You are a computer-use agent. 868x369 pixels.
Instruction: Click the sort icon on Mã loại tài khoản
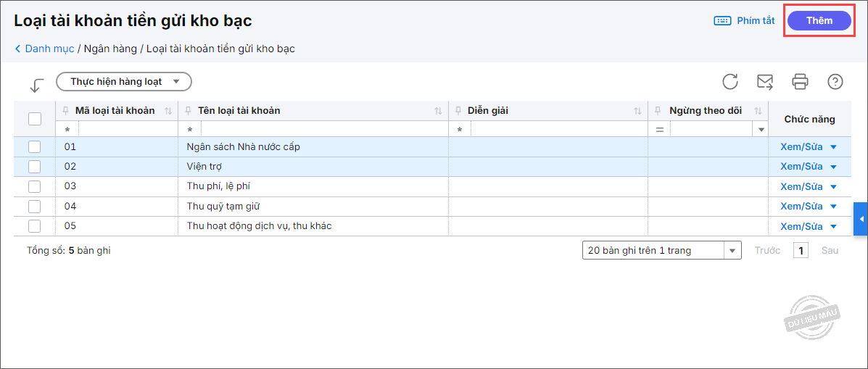(x=168, y=111)
